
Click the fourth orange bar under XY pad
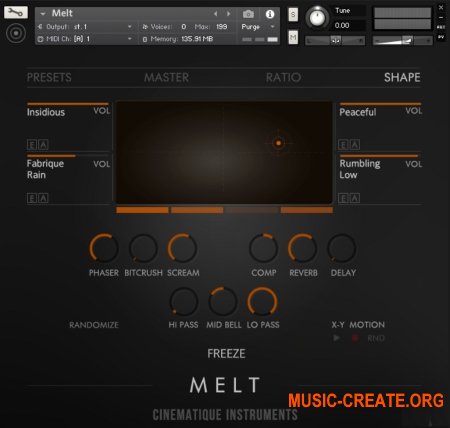pyautogui.click(x=307, y=210)
